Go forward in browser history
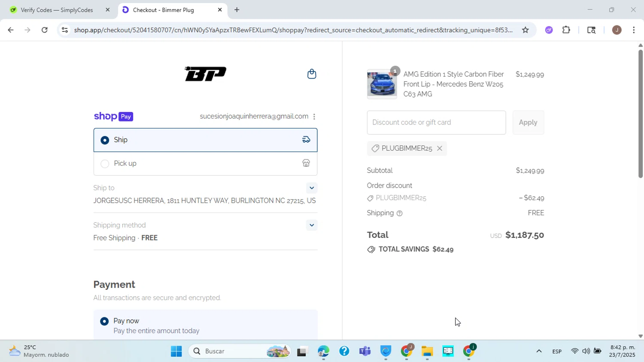This screenshot has width=644, height=362. point(27,30)
